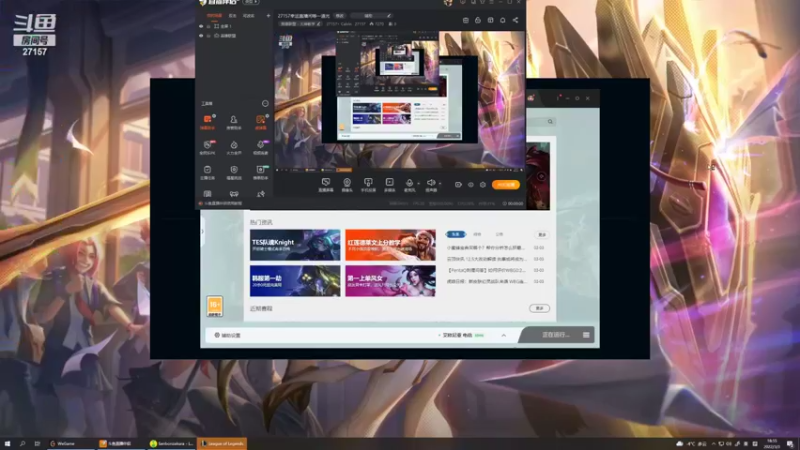800x450 pixels.
Task: Toggle the lock on the first scene source
Action: (208, 26)
